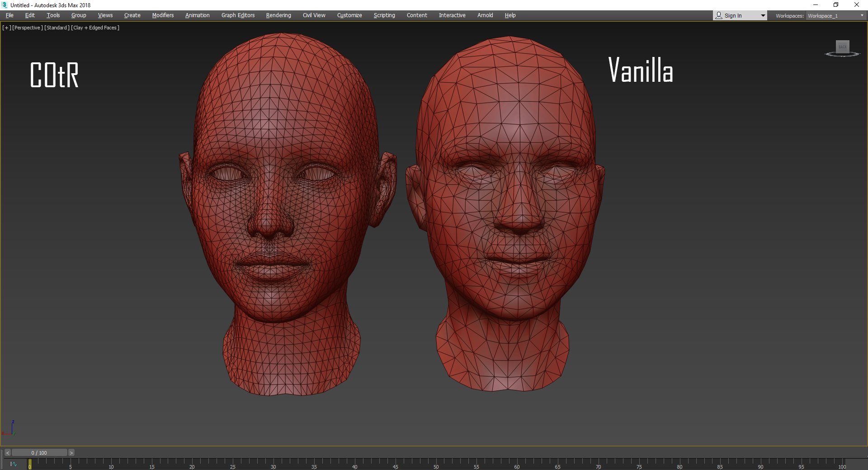Screen dimensions: 868x470
Task: Open the Views menu
Action: [x=105, y=15]
